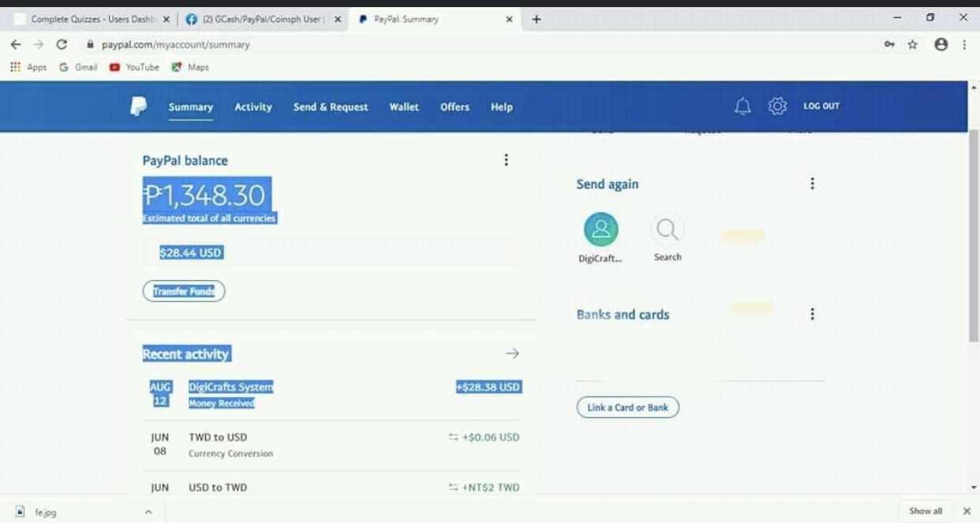Open Send & Request menu
The width and height of the screenshot is (980, 523).
tap(331, 107)
